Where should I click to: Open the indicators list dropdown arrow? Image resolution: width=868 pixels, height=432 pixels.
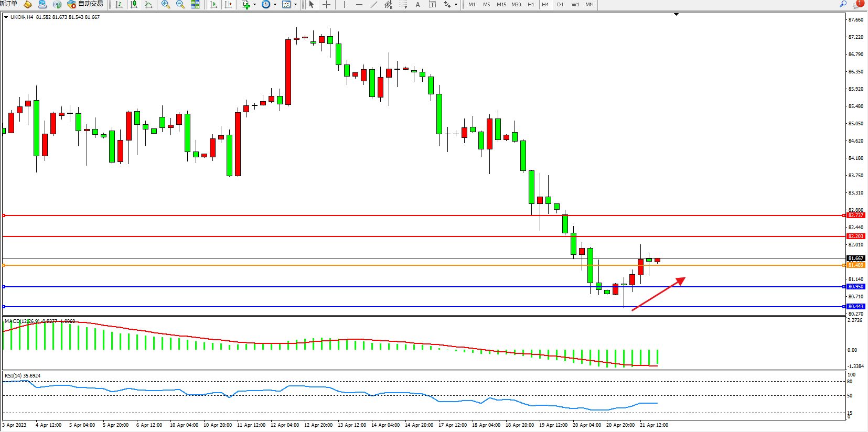tap(254, 5)
